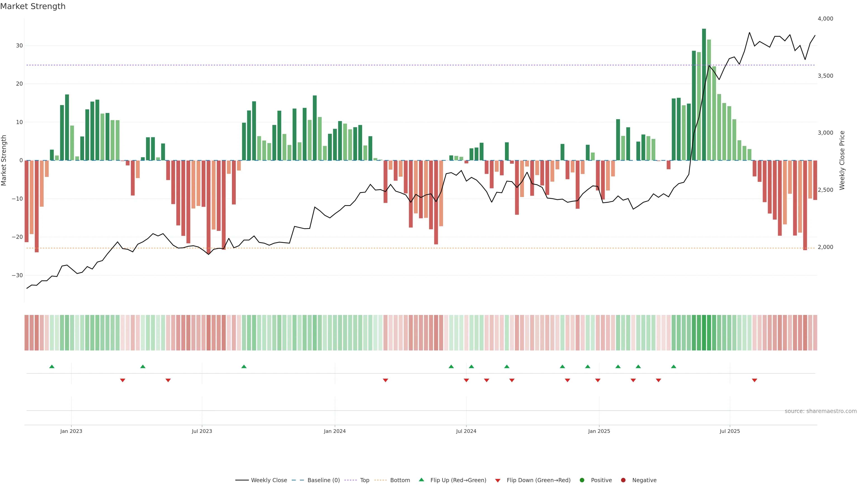
Task: Click the Flip Down red triangle legend icon
Action: click(498, 480)
